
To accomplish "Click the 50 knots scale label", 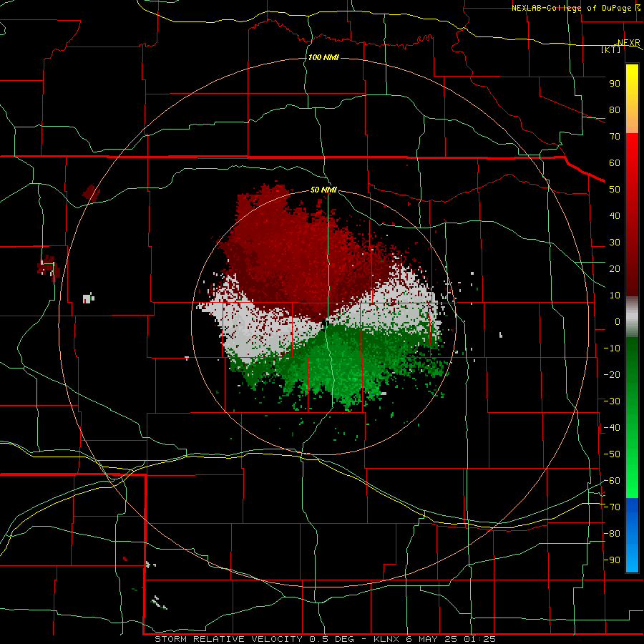I will [x=615, y=190].
